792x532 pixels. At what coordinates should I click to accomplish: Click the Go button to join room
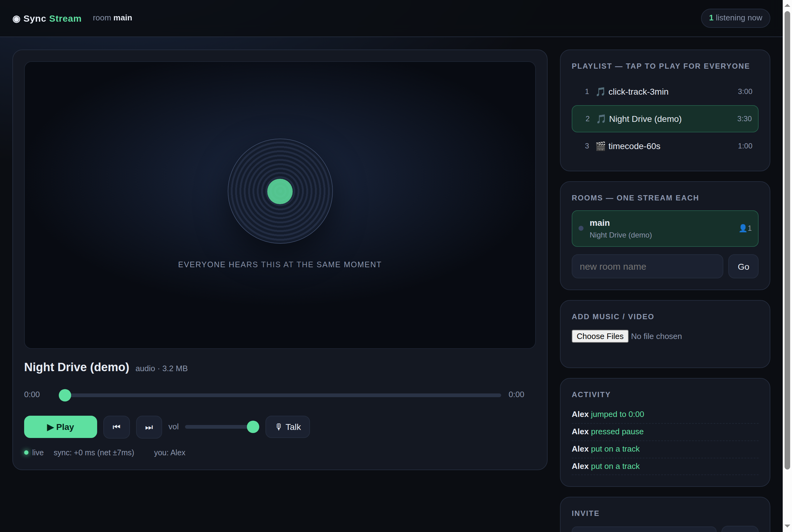click(743, 266)
